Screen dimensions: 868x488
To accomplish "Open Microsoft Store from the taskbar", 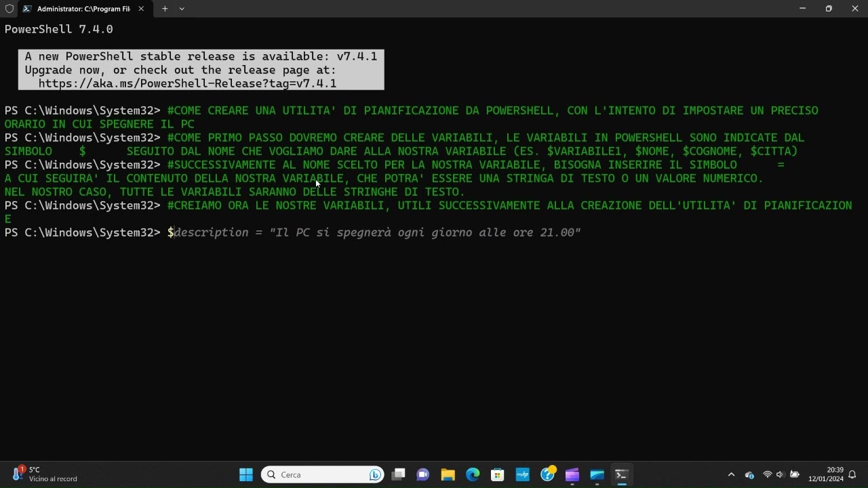I will click(x=497, y=474).
